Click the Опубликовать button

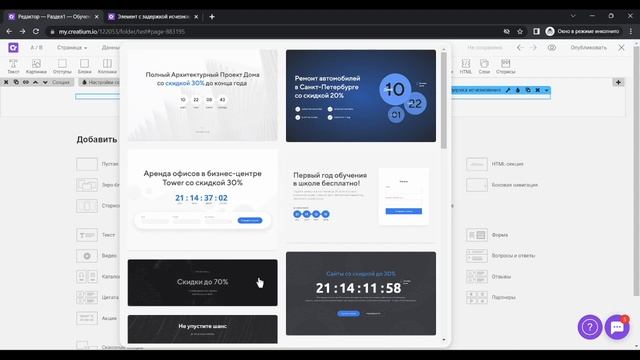click(x=589, y=48)
